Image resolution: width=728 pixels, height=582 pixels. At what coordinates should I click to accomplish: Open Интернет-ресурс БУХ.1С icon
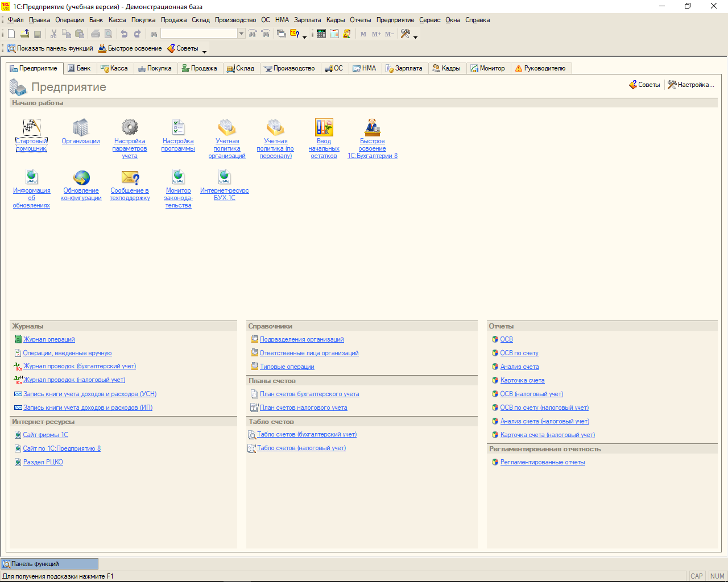[225, 177]
